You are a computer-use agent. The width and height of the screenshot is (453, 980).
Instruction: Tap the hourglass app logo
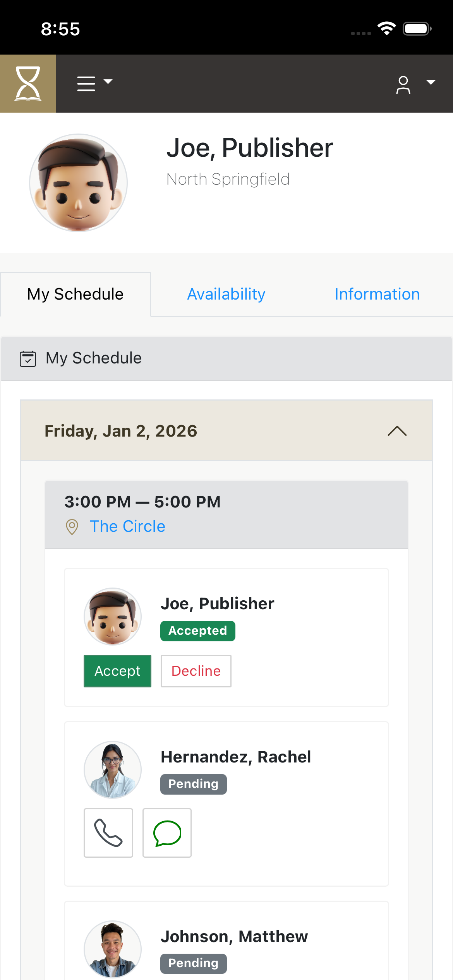coord(28,84)
